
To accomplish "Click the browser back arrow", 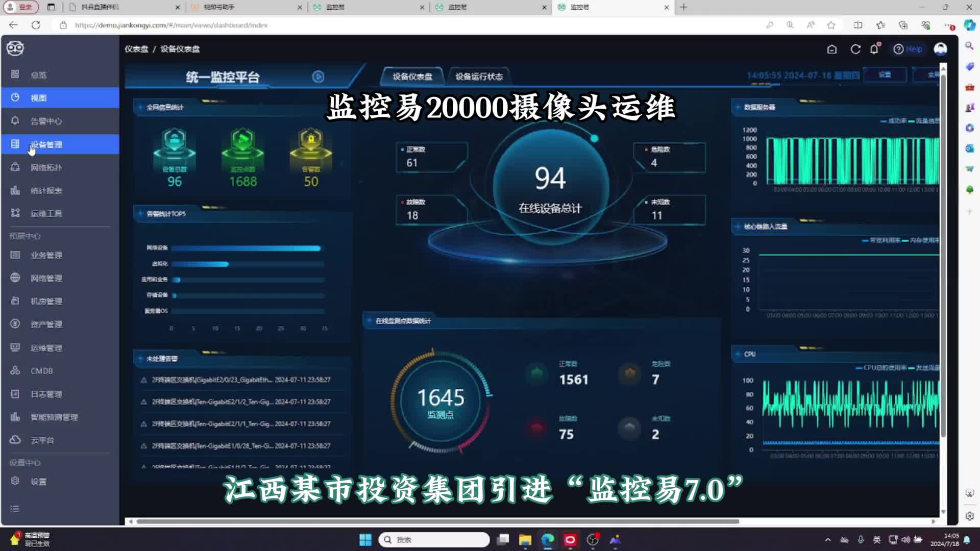I will click(13, 25).
